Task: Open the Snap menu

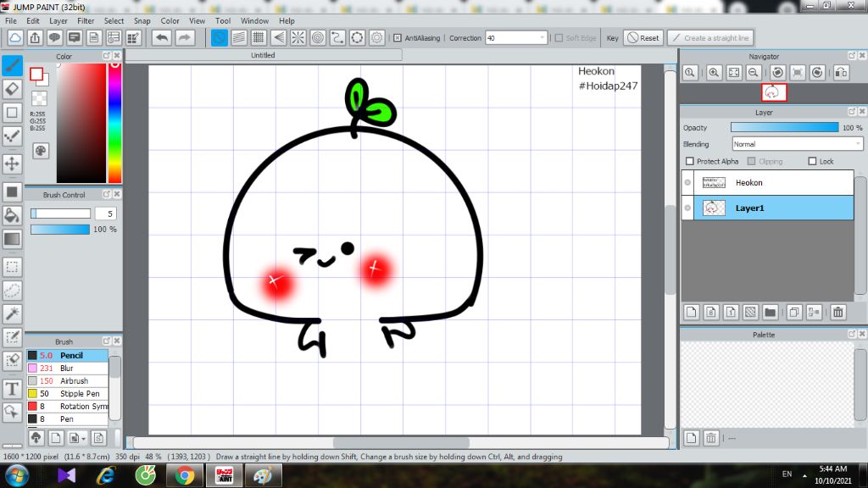Action: tap(142, 20)
